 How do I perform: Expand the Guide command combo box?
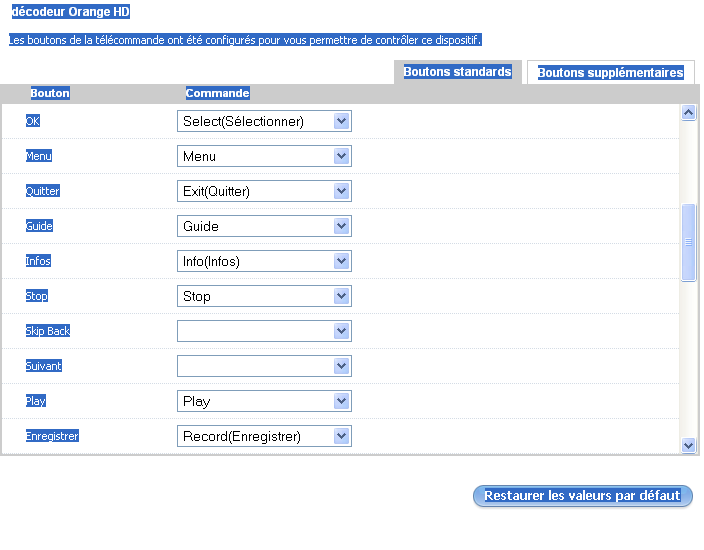point(264,226)
